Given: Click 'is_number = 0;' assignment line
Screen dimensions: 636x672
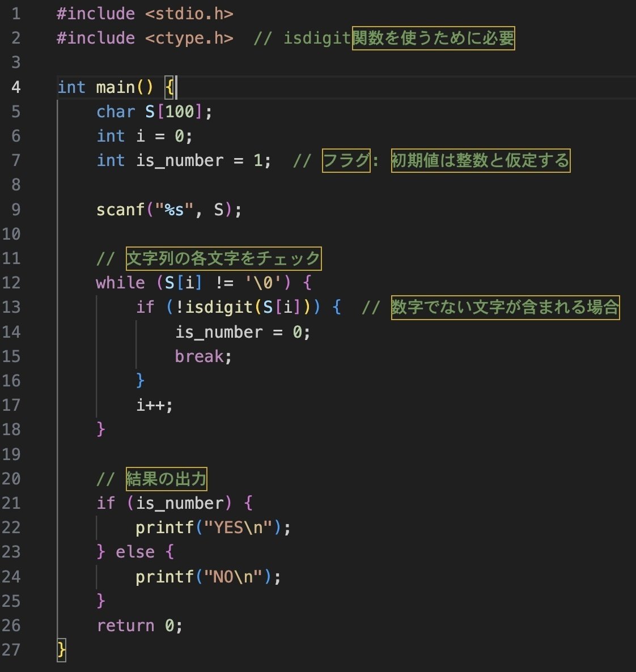Looking at the screenshot, I should click(243, 331).
